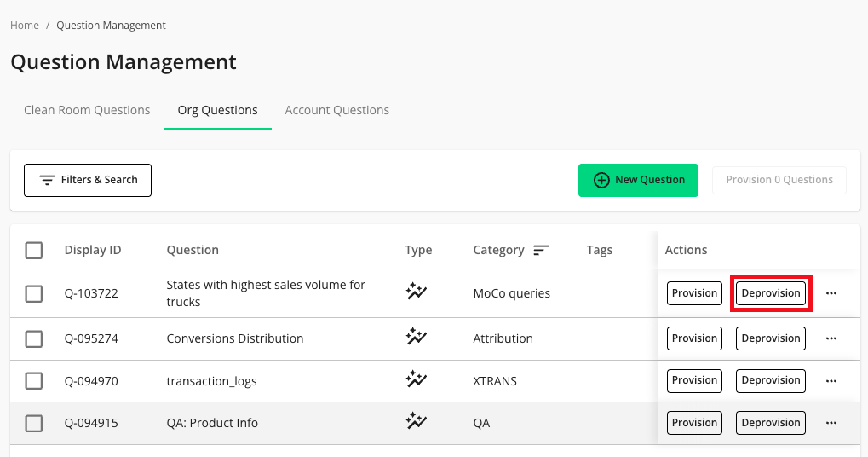Click the New Question button
Viewport: 868px width, 457px height.
pyautogui.click(x=638, y=180)
